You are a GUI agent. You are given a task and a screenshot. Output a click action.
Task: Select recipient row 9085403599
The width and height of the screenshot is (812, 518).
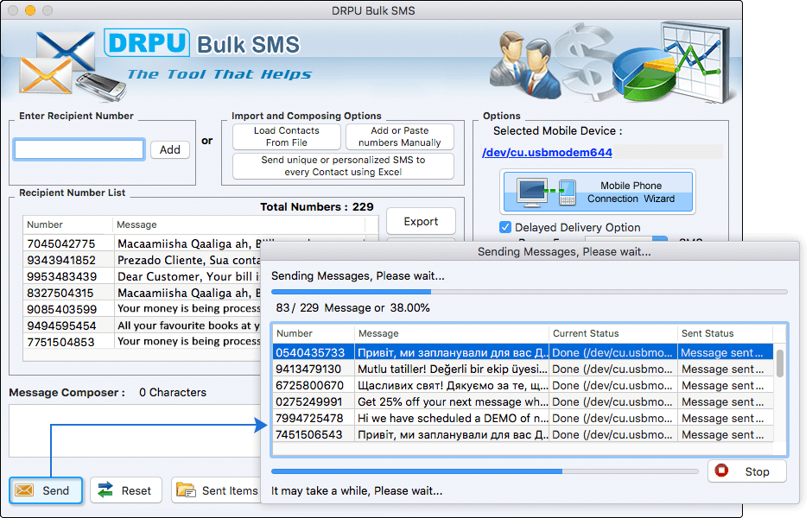pyautogui.click(x=142, y=309)
